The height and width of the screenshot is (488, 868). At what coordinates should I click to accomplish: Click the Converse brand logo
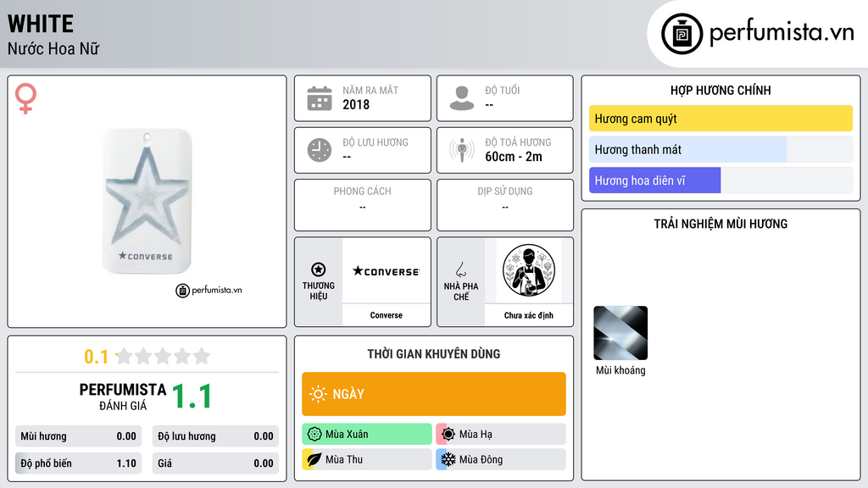click(387, 271)
